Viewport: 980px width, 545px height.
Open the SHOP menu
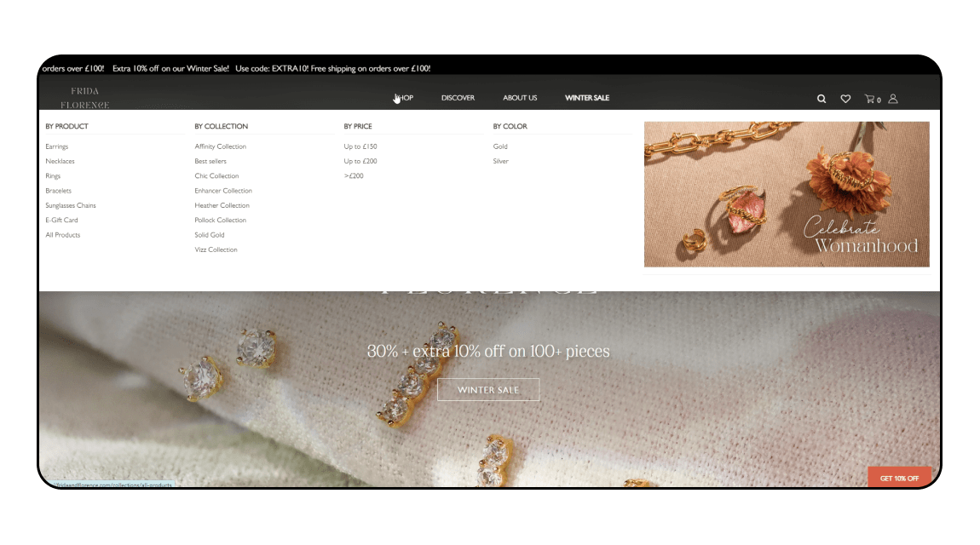pos(404,98)
